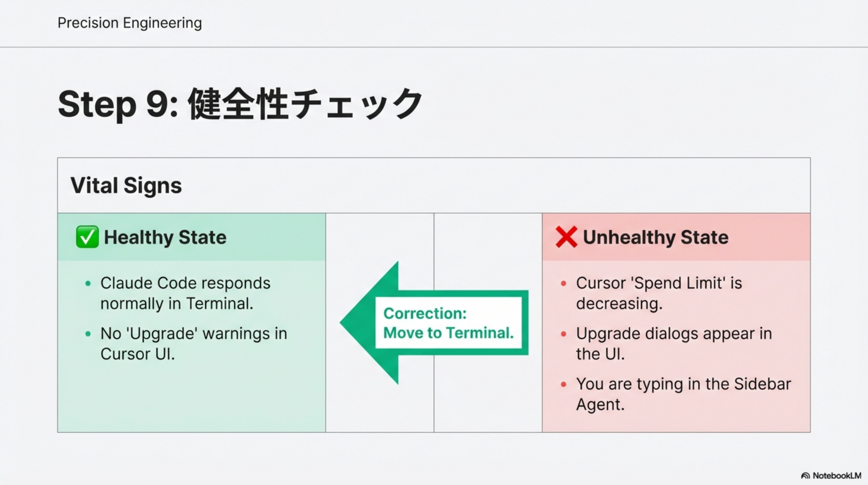Viewport: 868px width, 485px height.
Task: Select the Healthy State heading text
Action: (165, 237)
